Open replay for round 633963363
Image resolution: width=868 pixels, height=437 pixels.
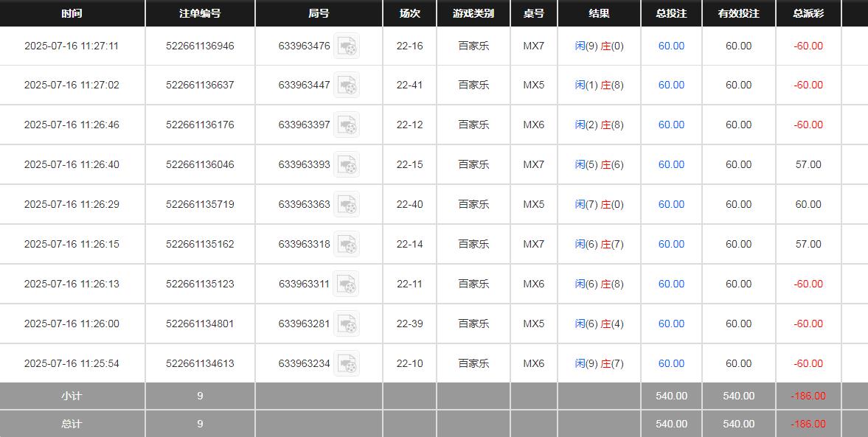(x=347, y=204)
